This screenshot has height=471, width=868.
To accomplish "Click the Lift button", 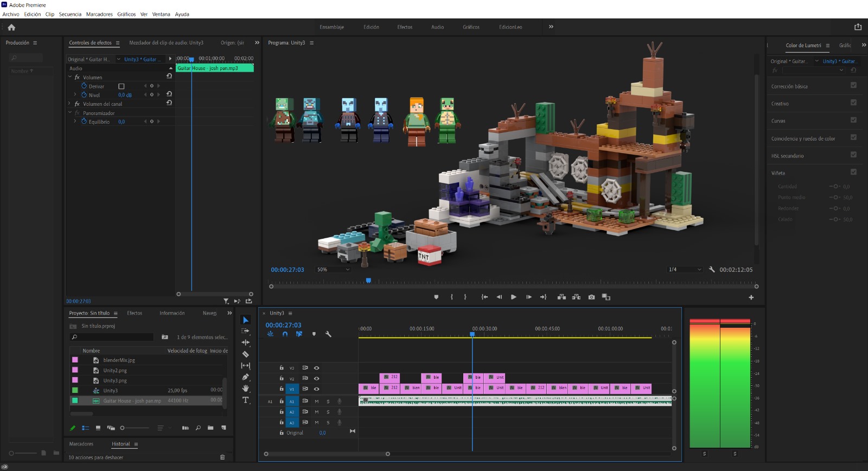I will 561,297.
